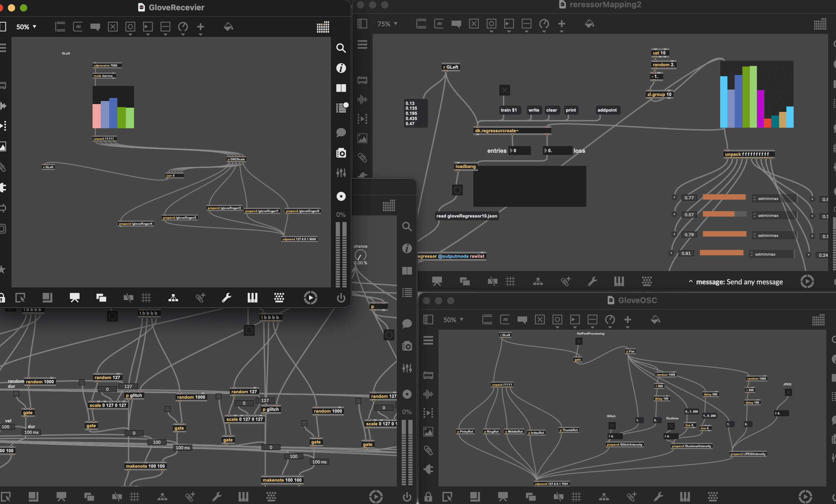This screenshot has height=504, width=836.
Task: Click the write message box
Action: click(x=534, y=110)
